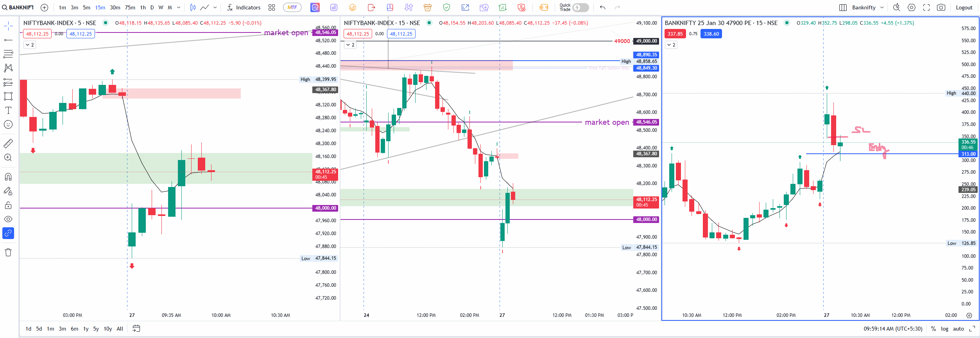980x338 pixels.
Task: Click the red shield clock icon
Action: point(521,7)
